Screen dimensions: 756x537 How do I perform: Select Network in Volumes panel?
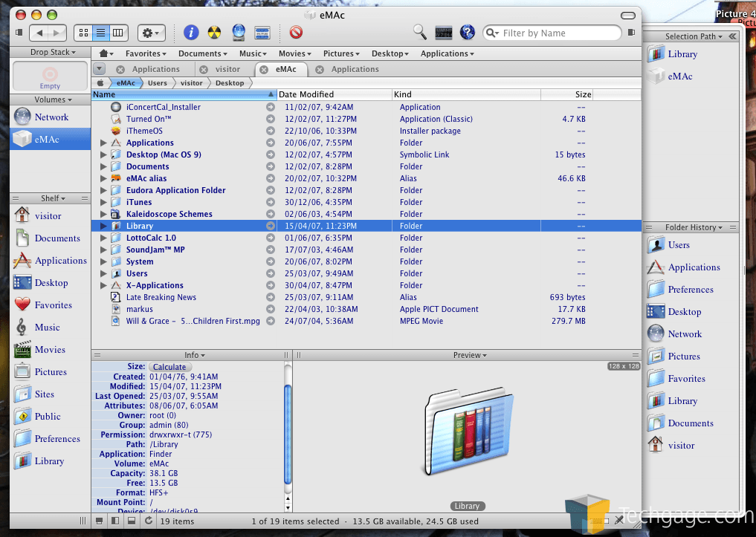tap(50, 117)
